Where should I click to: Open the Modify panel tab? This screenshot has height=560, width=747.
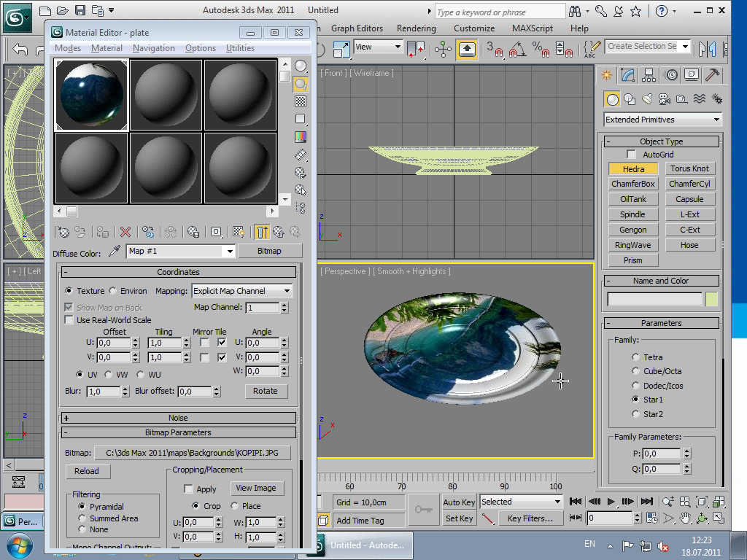click(x=627, y=75)
